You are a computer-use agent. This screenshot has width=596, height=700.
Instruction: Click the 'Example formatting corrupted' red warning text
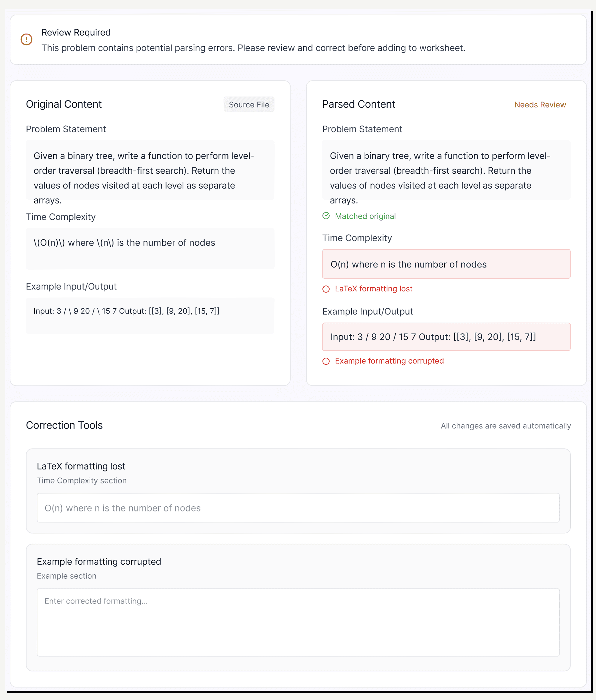389,361
